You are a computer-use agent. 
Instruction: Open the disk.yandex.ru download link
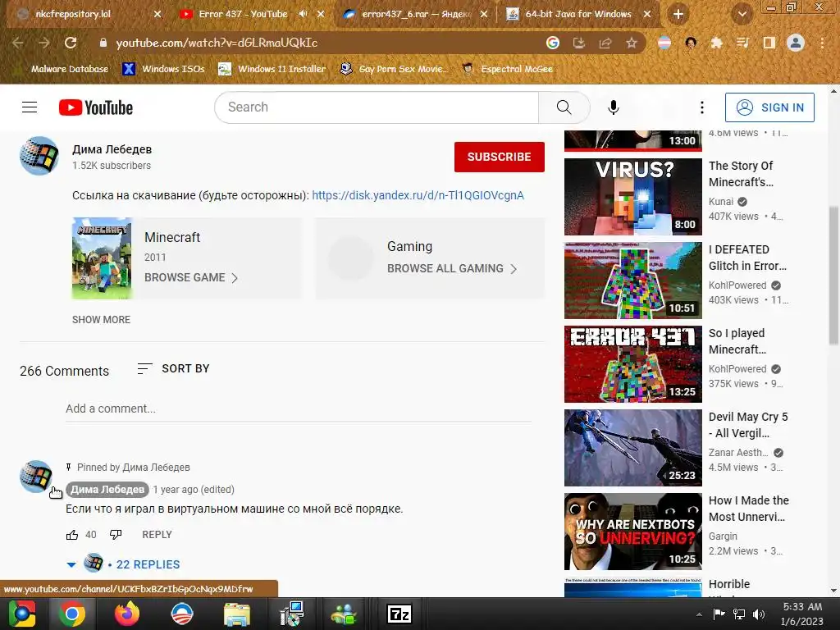coord(418,195)
